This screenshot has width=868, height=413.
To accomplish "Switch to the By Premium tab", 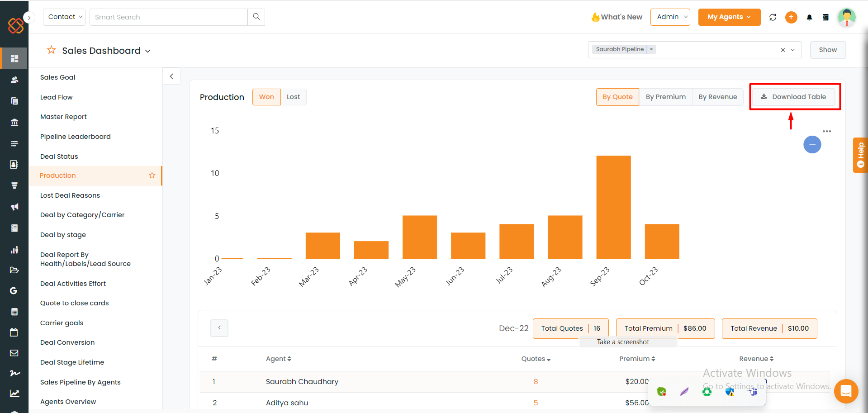I will pyautogui.click(x=665, y=96).
